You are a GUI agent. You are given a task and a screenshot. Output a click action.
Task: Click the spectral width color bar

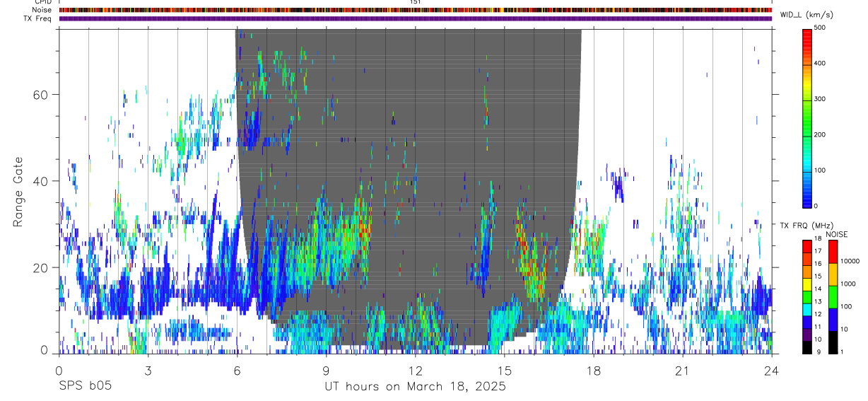[x=807, y=117]
